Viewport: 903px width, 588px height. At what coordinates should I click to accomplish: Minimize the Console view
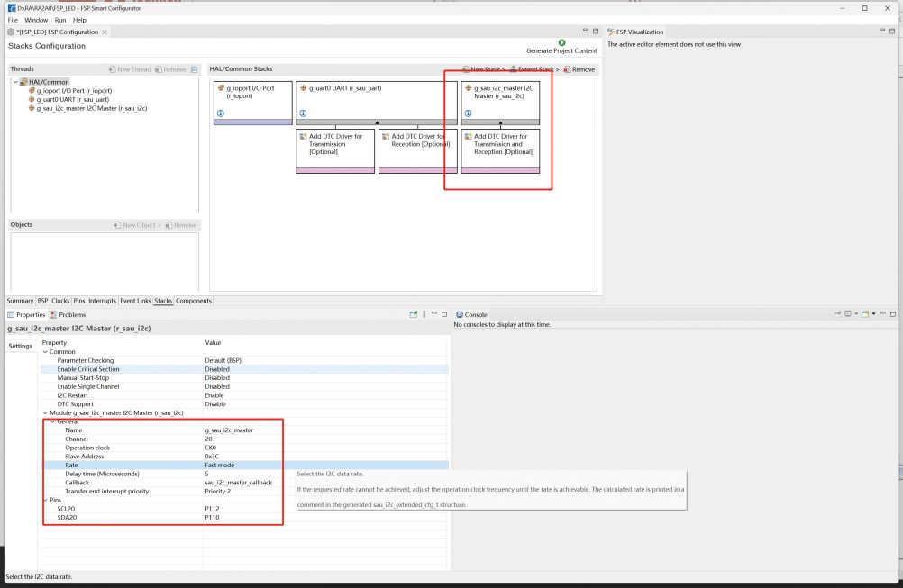[x=883, y=314]
